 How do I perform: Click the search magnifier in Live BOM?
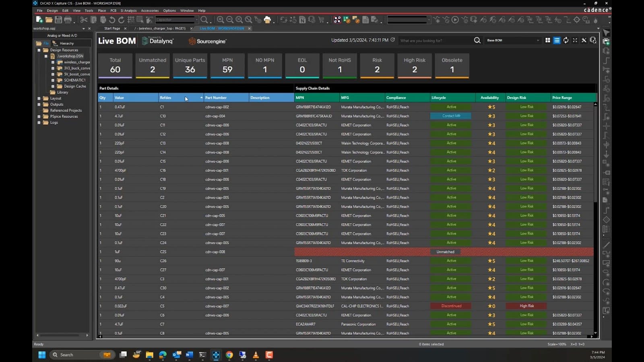pyautogui.click(x=477, y=40)
